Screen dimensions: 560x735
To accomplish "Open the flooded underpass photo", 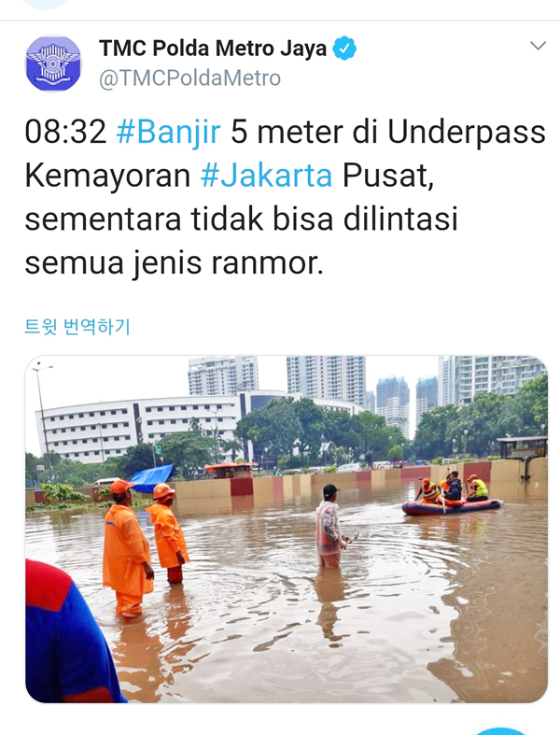I will (x=287, y=530).
